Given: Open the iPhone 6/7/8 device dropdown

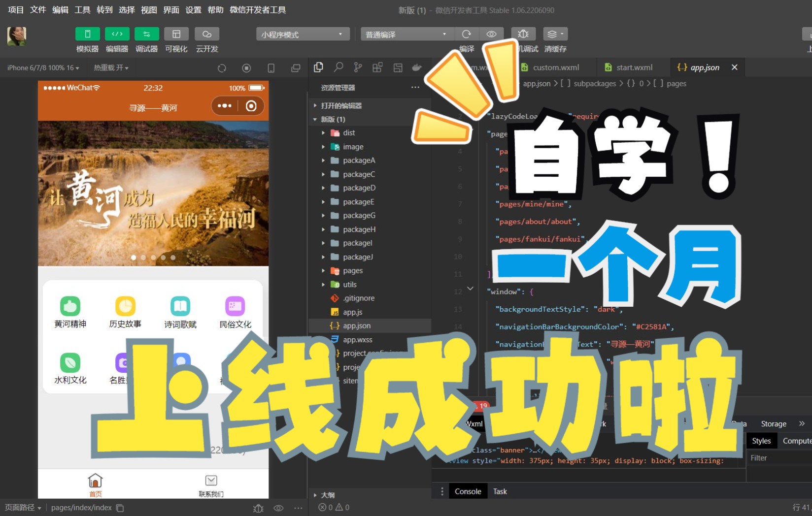Looking at the screenshot, I should 42,67.
